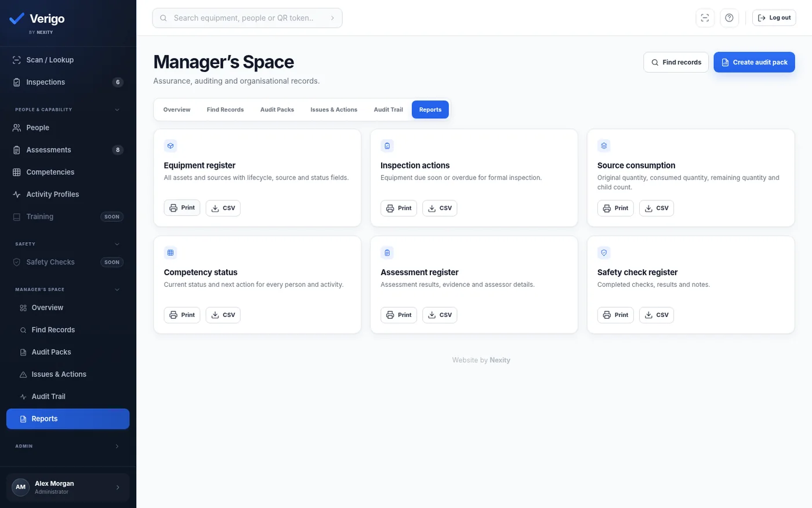Print the Competency status report
The width and height of the screenshot is (812, 508).
[182, 315]
